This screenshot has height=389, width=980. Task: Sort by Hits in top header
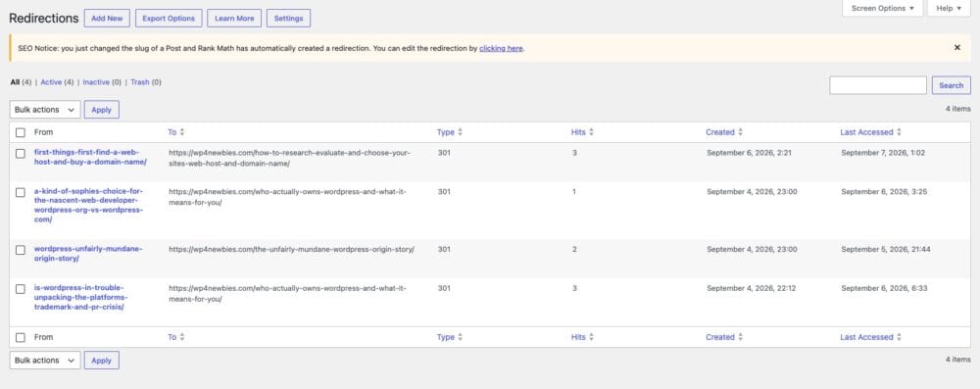point(582,132)
